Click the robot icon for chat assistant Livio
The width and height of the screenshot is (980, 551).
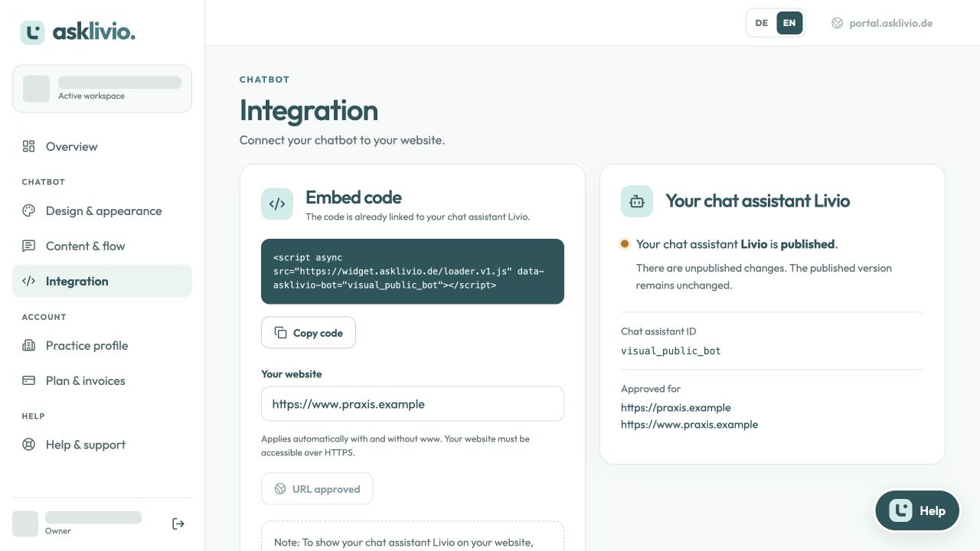(x=637, y=201)
